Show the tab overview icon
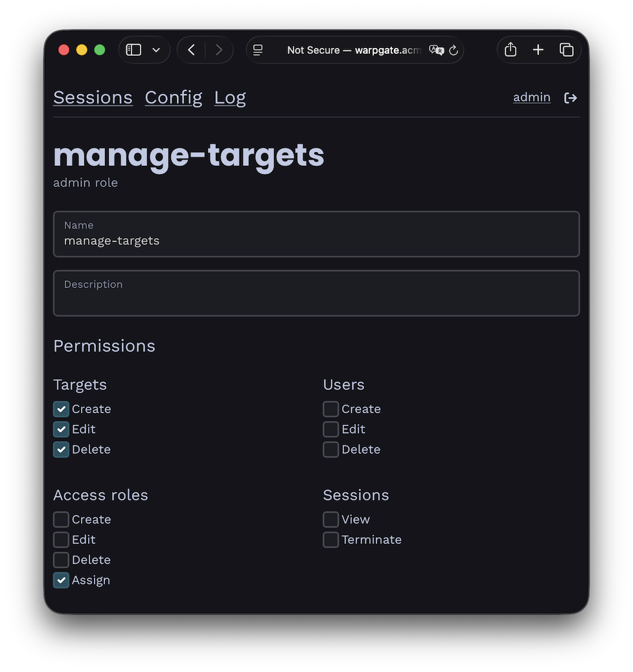This screenshot has height=672, width=633. coord(566,50)
